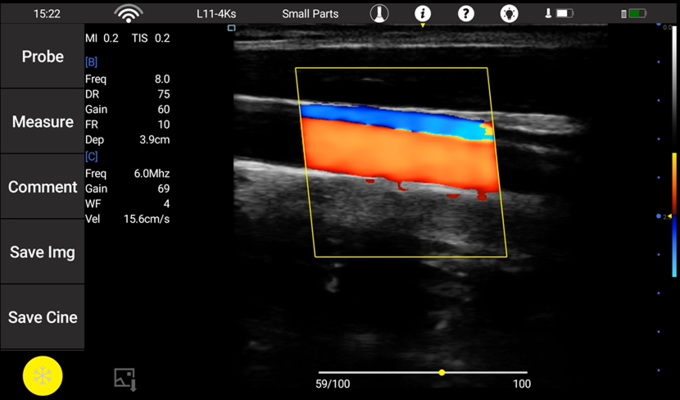680x400 pixels.
Task: Open the Measure menu
Action: click(42, 122)
